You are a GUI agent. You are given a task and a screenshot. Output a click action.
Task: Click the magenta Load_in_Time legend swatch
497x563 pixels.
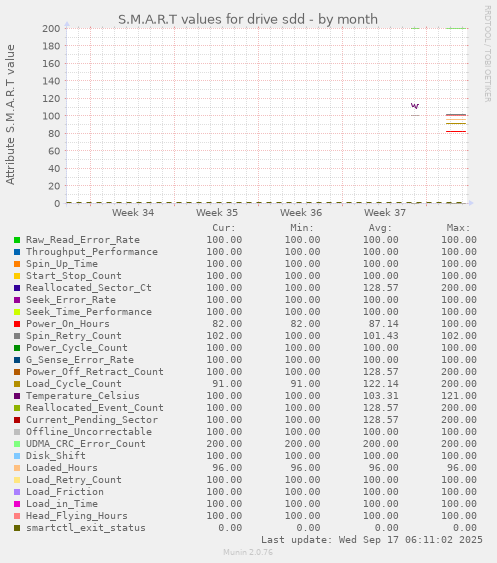tap(17, 504)
